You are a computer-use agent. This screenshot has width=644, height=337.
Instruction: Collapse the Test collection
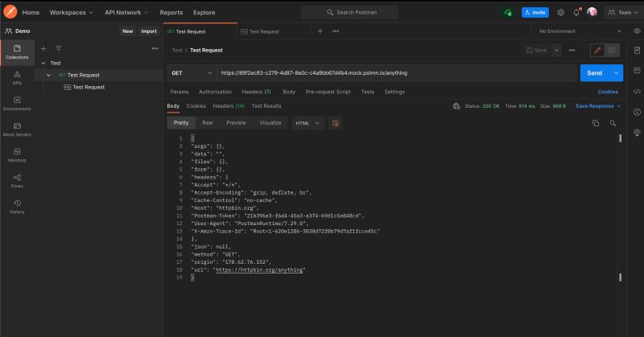point(43,63)
